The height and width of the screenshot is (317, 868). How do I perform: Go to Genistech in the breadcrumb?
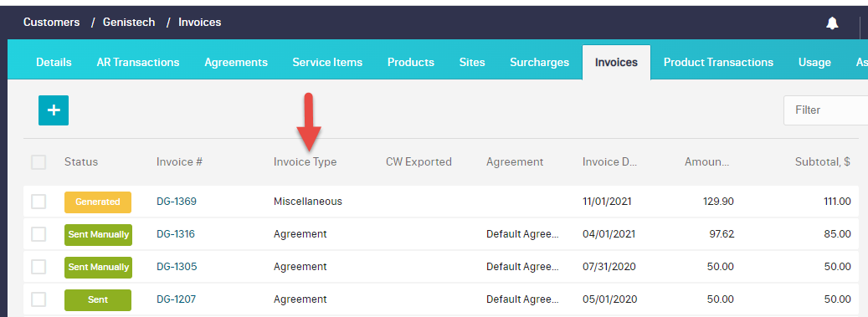tap(129, 22)
